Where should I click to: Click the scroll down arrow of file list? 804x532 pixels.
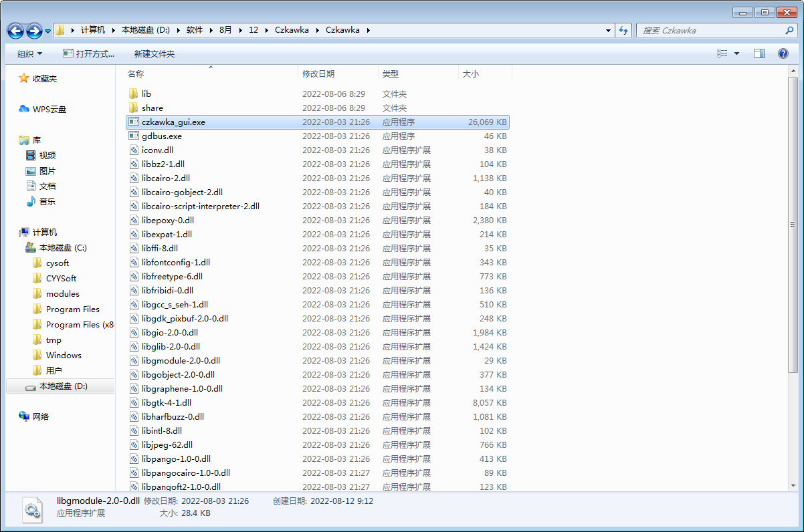point(793,487)
